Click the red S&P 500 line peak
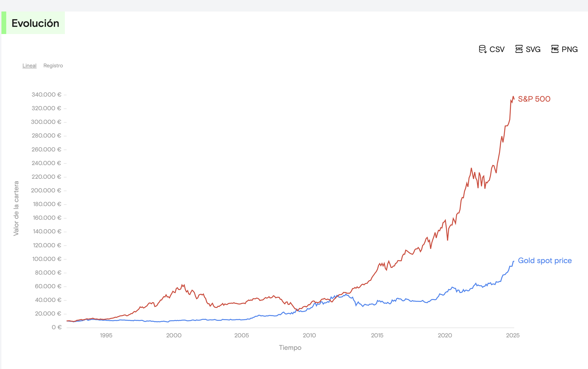The height and width of the screenshot is (369, 588). 513,97
